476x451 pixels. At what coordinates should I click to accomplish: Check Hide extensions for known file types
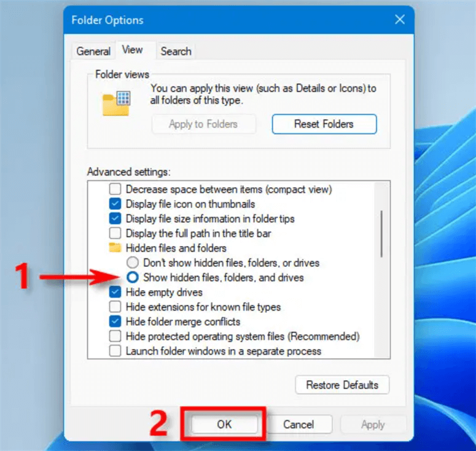pyautogui.click(x=115, y=306)
